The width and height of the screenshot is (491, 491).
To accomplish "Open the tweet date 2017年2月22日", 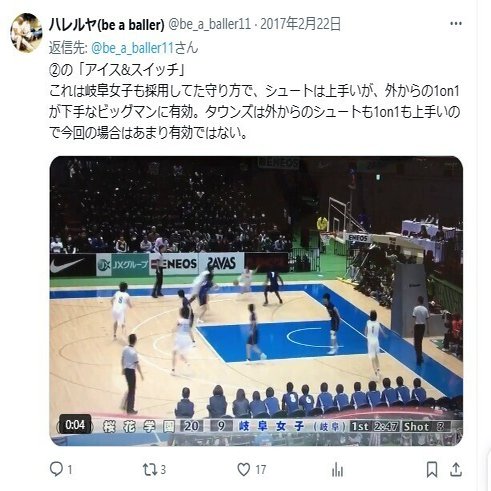I will tap(300, 24).
